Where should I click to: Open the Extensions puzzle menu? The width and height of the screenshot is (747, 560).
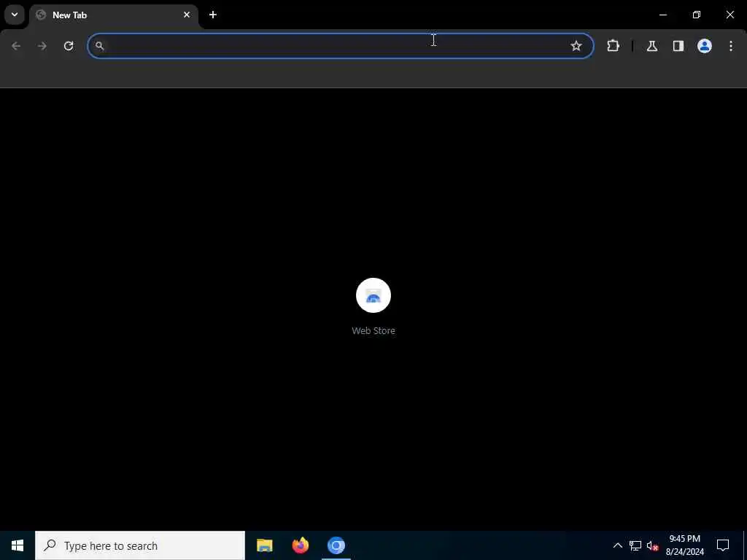613,46
